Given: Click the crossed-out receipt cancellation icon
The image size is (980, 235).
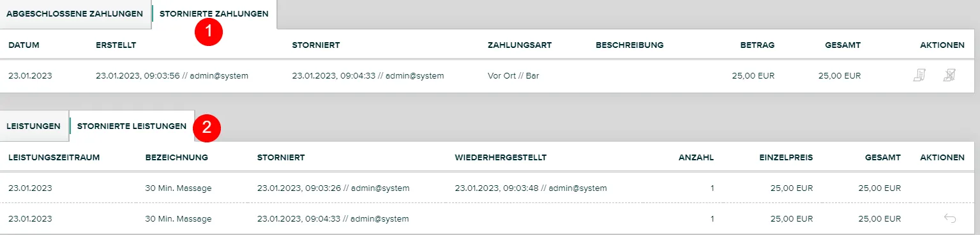Looking at the screenshot, I should 949,75.
